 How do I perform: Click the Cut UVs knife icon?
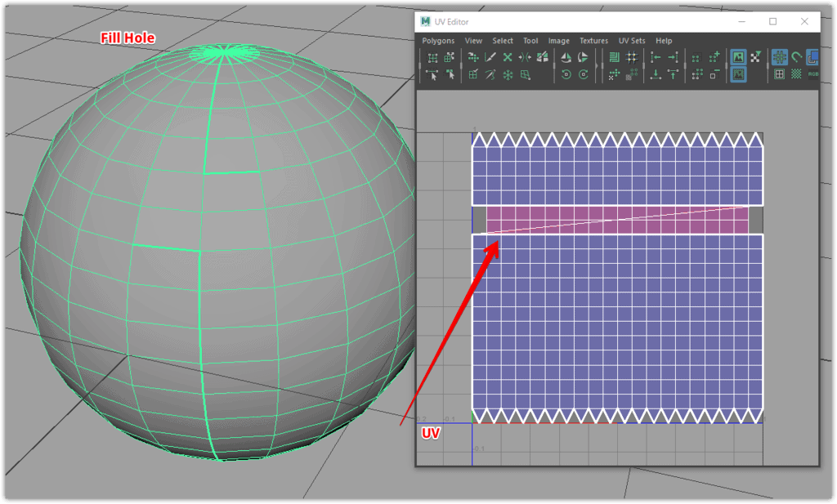(x=490, y=57)
